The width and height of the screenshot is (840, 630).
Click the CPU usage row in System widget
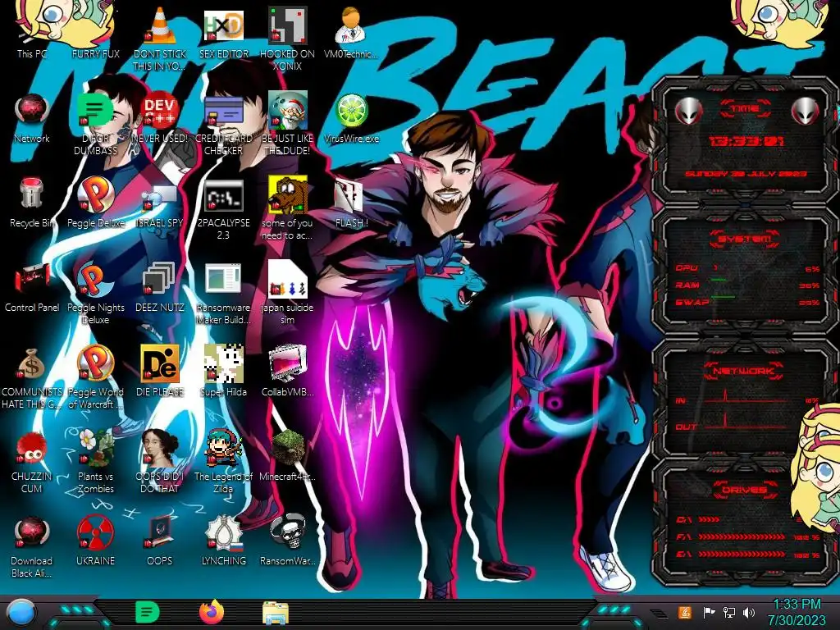click(747, 268)
